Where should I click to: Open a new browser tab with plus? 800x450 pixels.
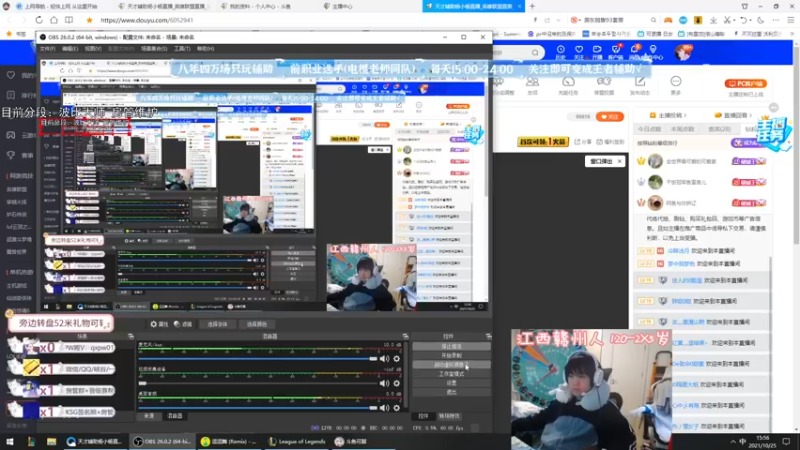click(x=532, y=6)
